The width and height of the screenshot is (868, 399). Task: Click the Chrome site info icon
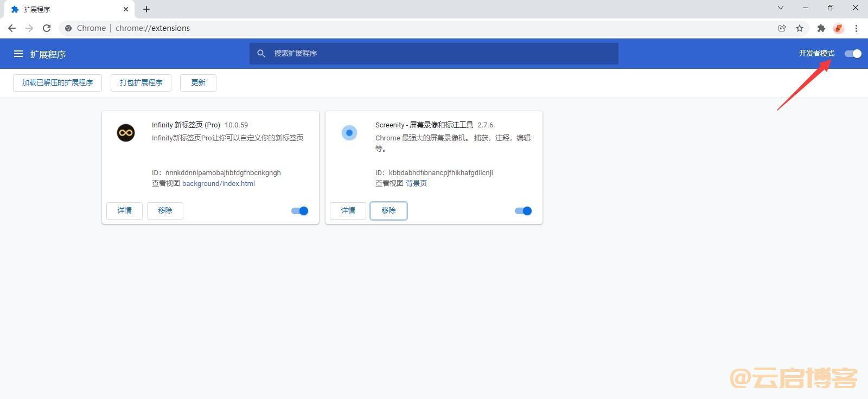tap(68, 28)
